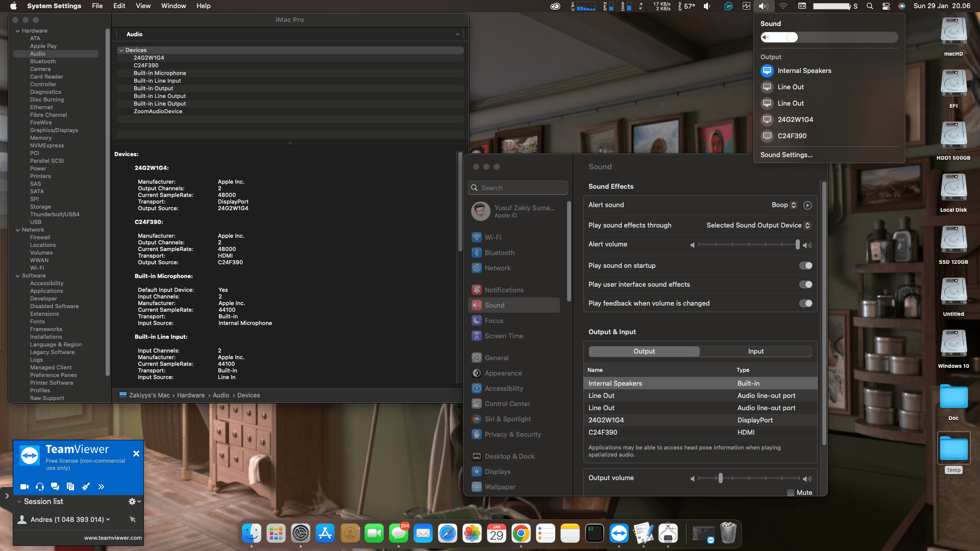
Task: Open TeamViewer file transfer icon
Action: click(x=70, y=487)
